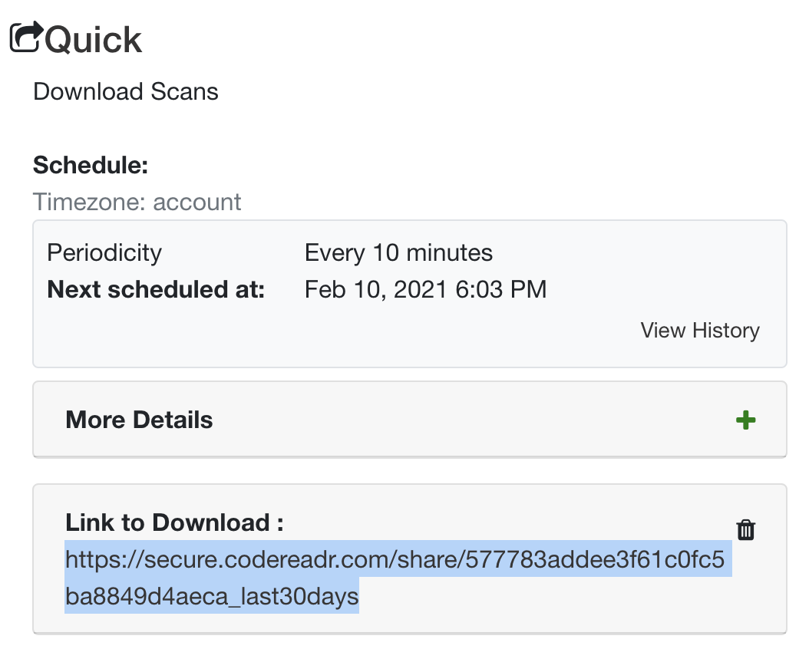The height and width of the screenshot is (672, 809).
Task: Delete the download link with trash icon
Action: [x=745, y=529]
